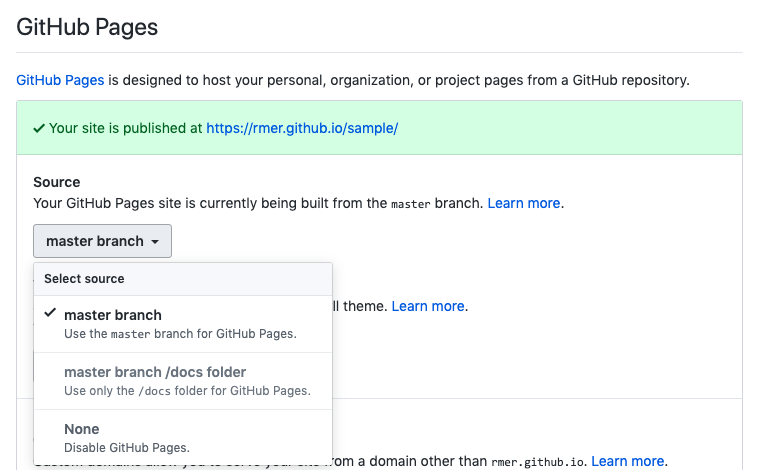Image resolution: width=783 pixels, height=470 pixels.
Task: Select master branch /docs folder option
Action: click(183, 381)
